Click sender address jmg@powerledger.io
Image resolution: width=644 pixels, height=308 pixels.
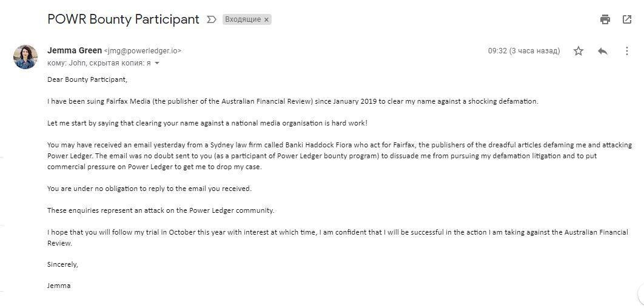(x=143, y=51)
